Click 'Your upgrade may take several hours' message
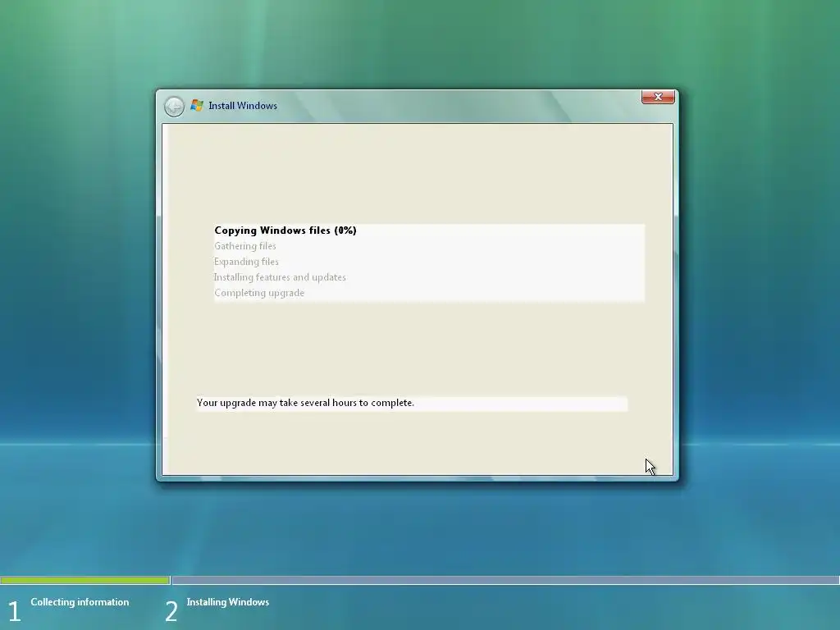840x630 pixels. tap(305, 403)
